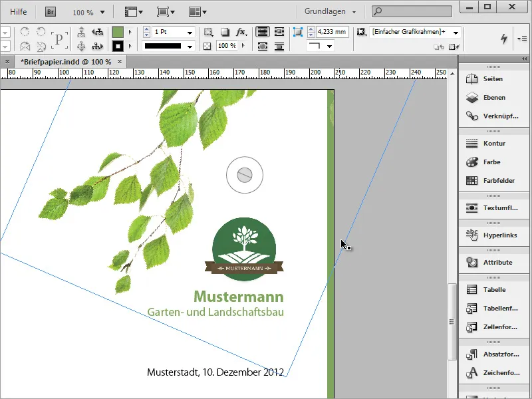Open the zoom level 100 % dropdown
The image size is (532, 399).
[x=102, y=13]
